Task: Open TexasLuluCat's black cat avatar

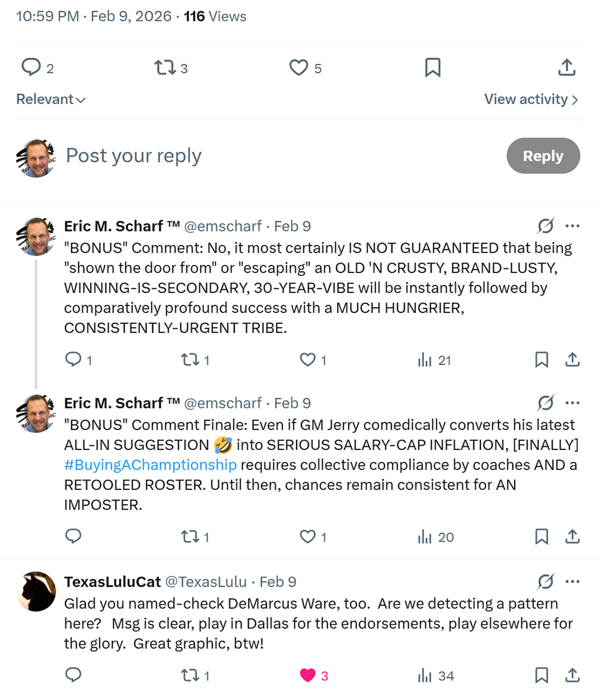Action: [36, 591]
